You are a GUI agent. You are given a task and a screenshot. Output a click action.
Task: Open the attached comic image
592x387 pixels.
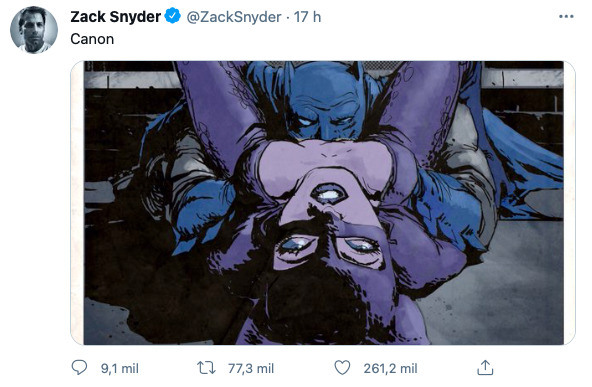click(x=323, y=203)
